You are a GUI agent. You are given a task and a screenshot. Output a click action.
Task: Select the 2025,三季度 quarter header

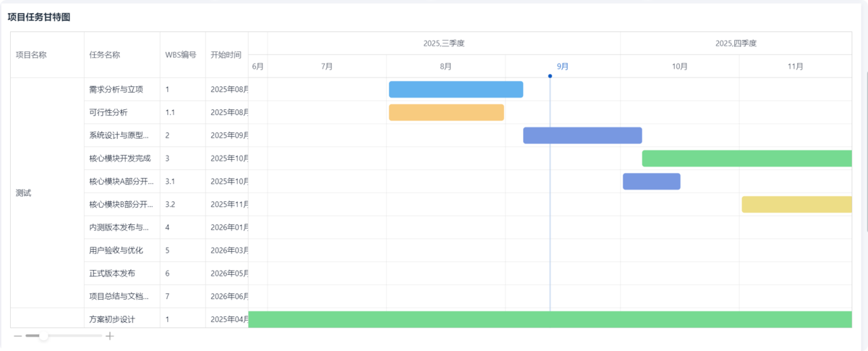click(x=443, y=43)
